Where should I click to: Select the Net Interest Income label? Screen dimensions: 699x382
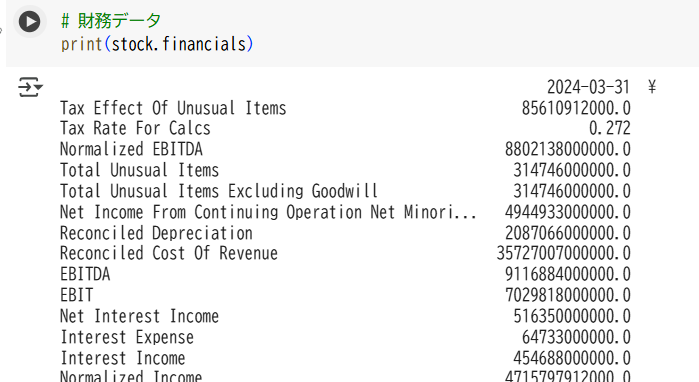pyautogui.click(x=139, y=316)
